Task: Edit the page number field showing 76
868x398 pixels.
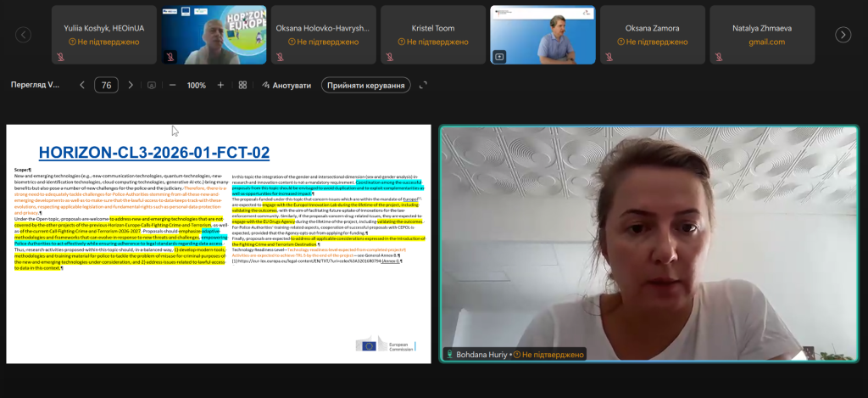Action: [x=106, y=86]
